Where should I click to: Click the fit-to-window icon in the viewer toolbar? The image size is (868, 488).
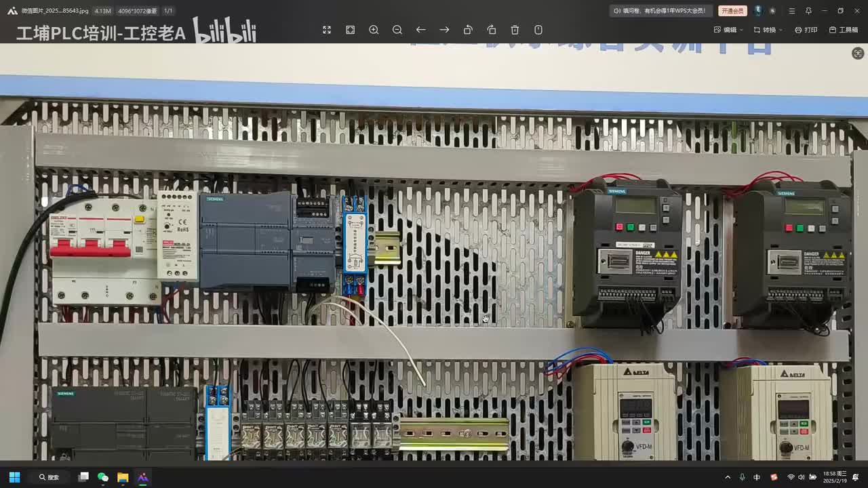pyautogui.click(x=351, y=30)
